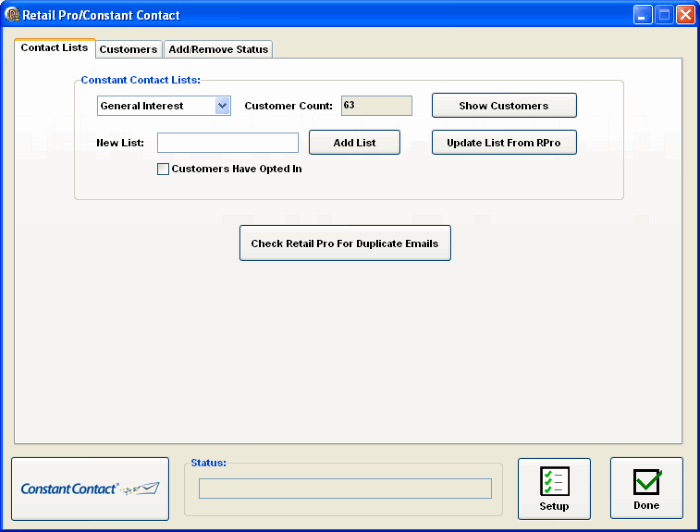Minimize the Retail Pro window
The height and width of the screenshot is (532, 700).
click(x=642, y=15)
